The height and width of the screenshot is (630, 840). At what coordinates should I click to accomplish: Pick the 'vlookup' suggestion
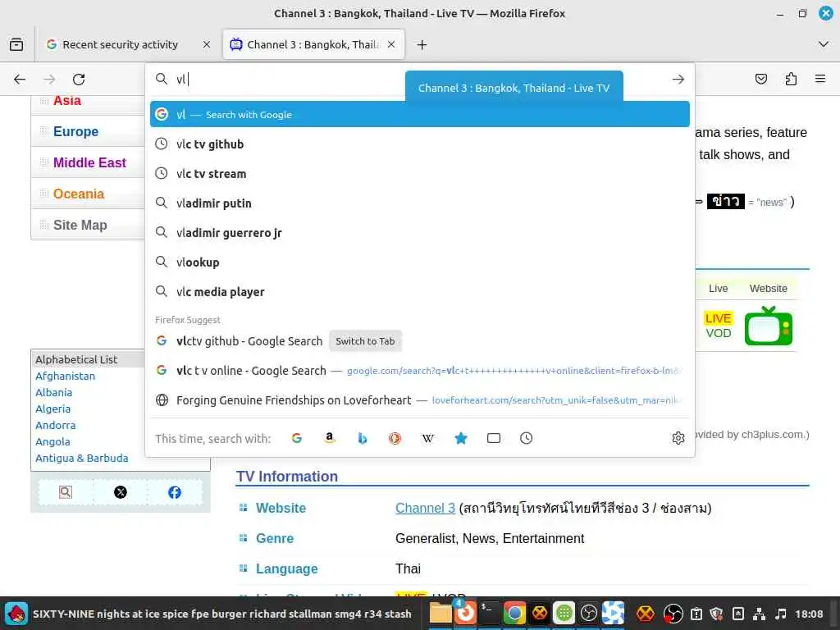pos(419,262)
